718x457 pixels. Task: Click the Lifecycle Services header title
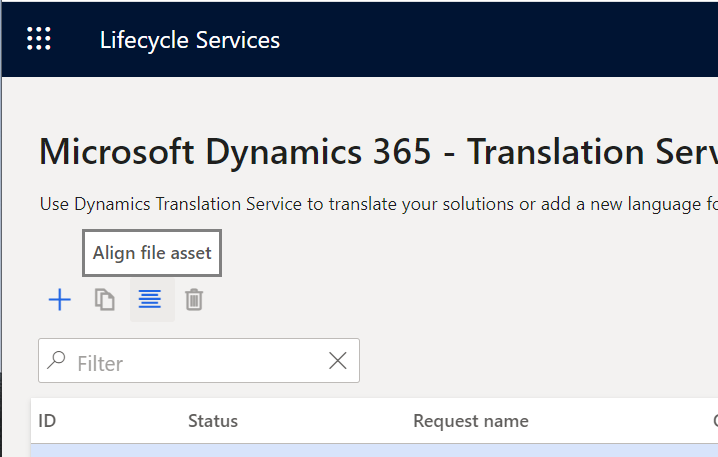coord(190,40)
